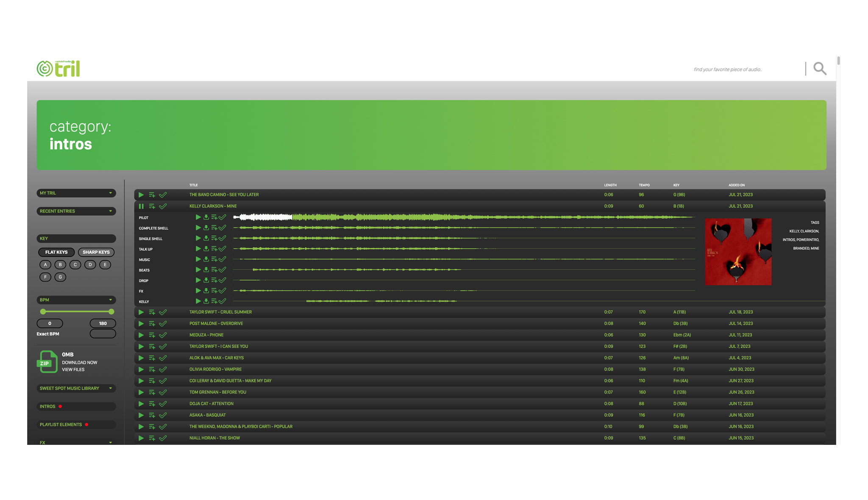
Task: Sort by the Tempo column header
Action: point(644,185)
